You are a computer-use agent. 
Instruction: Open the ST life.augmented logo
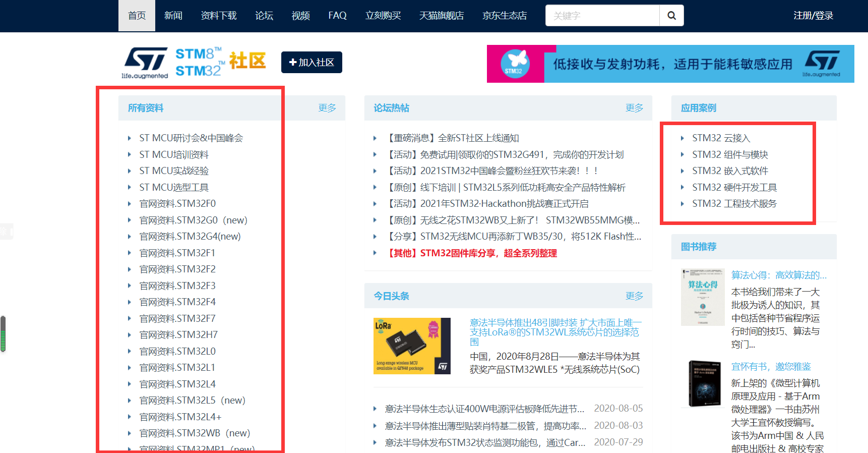(x=145, y=63)
